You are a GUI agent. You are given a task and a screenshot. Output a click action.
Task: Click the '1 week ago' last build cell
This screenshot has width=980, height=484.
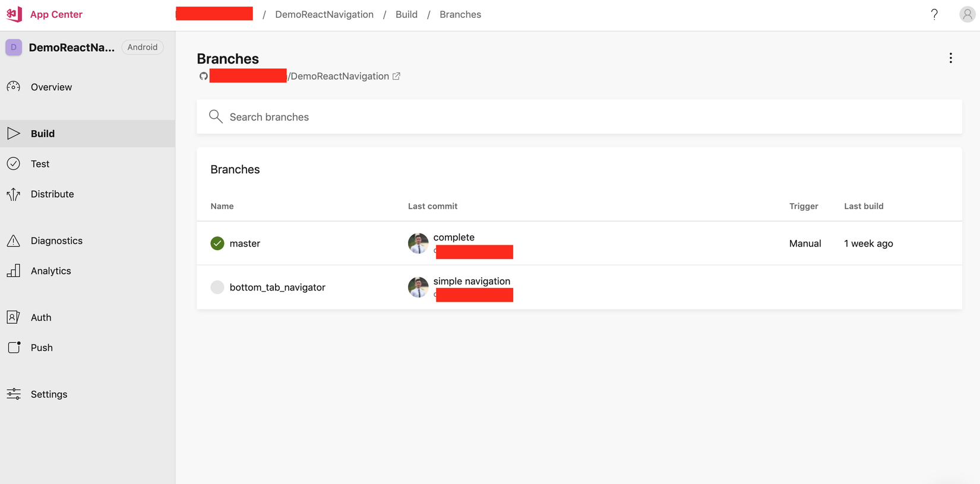[x=868, y=243]
